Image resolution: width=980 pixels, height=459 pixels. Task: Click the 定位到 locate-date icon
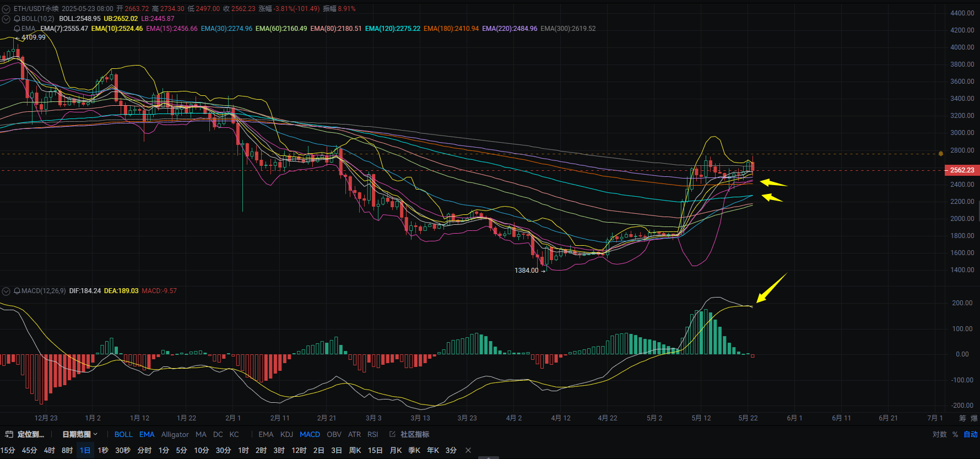(9, 434)
